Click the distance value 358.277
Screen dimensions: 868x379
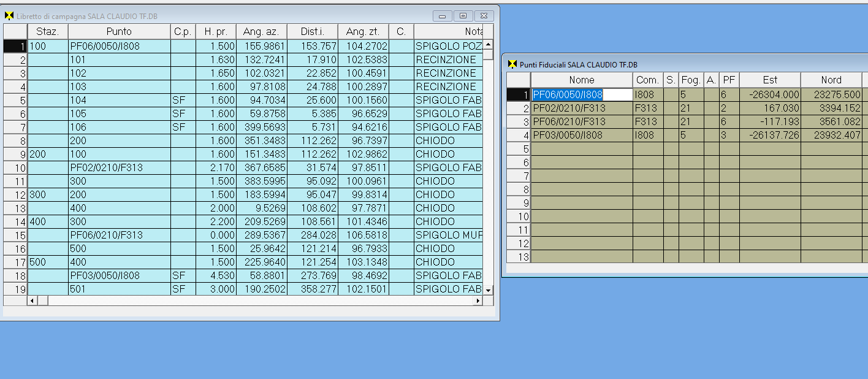(312, 289)
